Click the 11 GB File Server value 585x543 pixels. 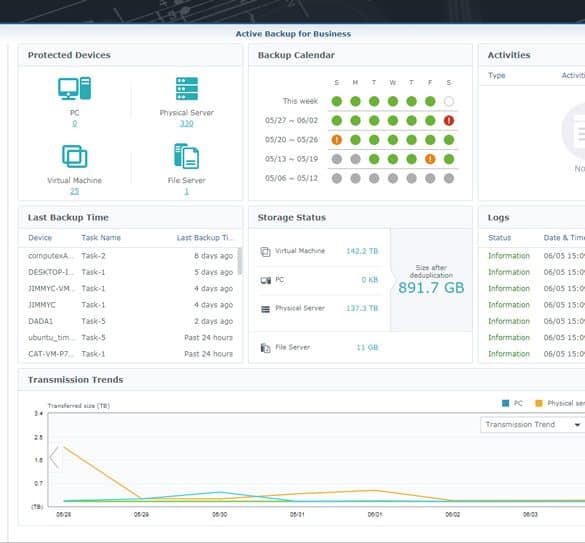367,347
